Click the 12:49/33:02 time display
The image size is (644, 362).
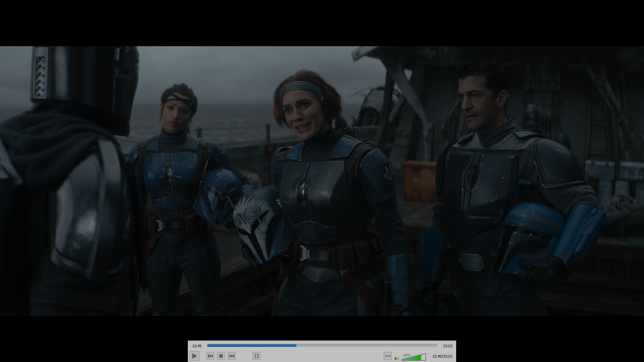(442, 356)
